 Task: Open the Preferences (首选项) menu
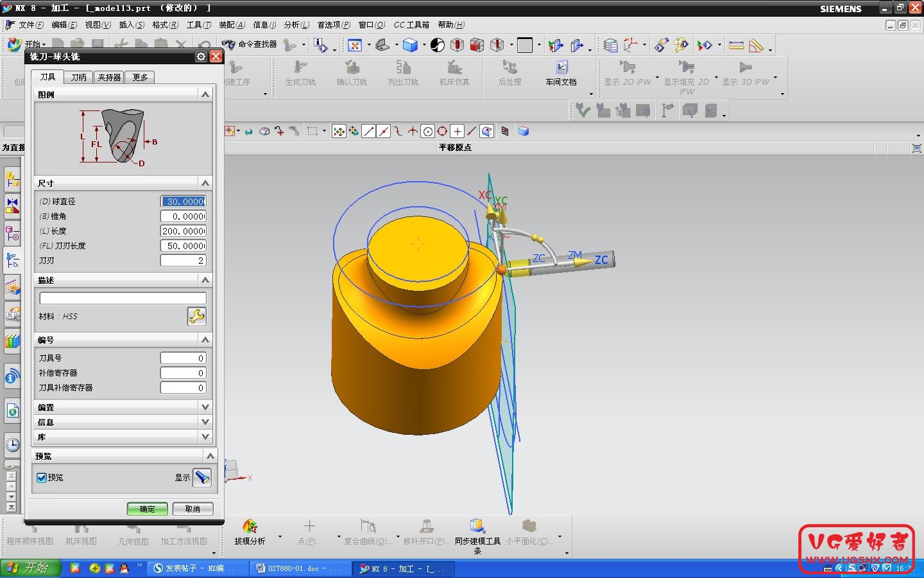click(334, 25)
